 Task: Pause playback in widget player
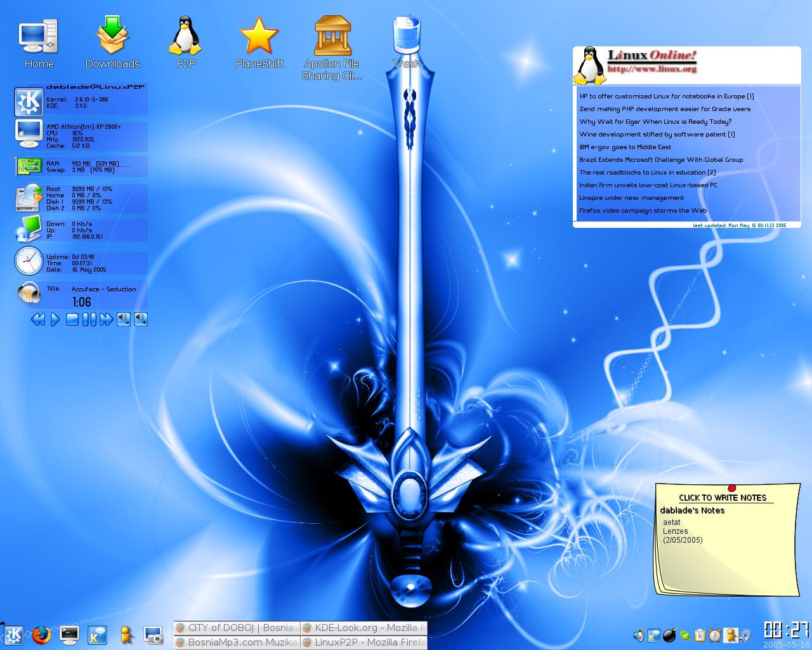point(89,319)
